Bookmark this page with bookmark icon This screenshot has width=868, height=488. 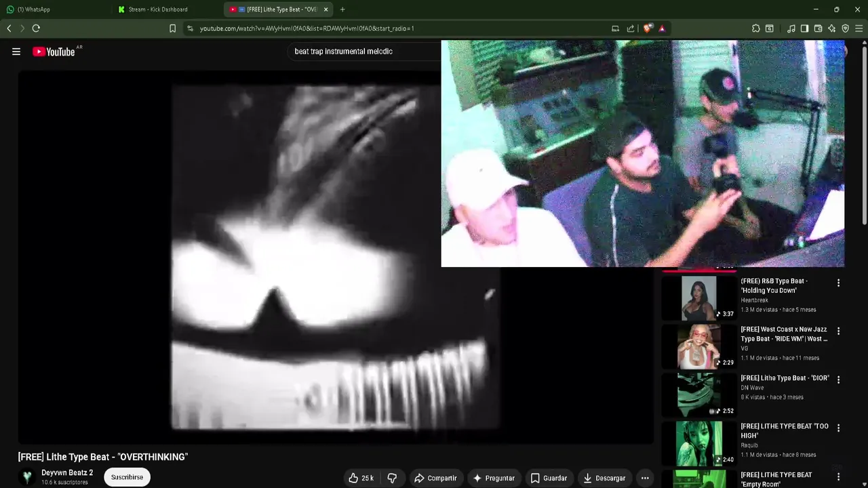coord(172,28)
